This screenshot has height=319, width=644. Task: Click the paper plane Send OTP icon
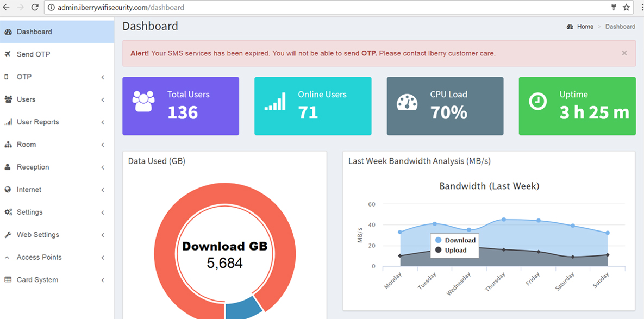(x=8, y=54)
